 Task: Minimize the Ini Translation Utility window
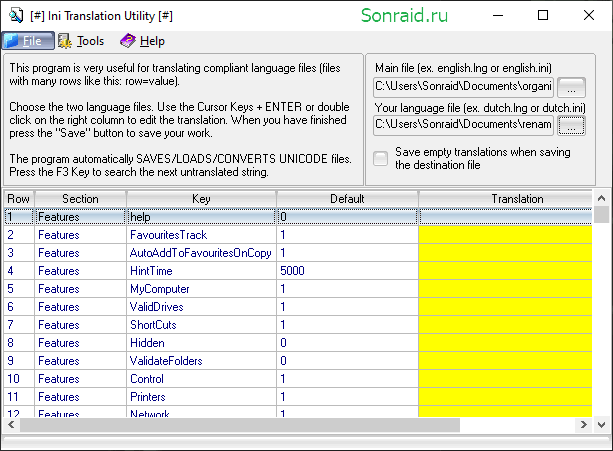point(498,16)
